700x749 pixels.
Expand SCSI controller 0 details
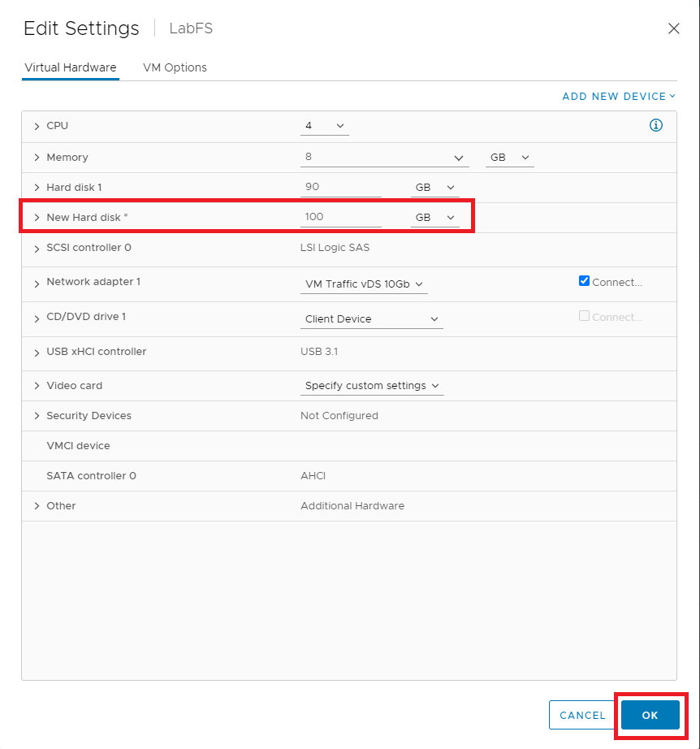[37, 249]
